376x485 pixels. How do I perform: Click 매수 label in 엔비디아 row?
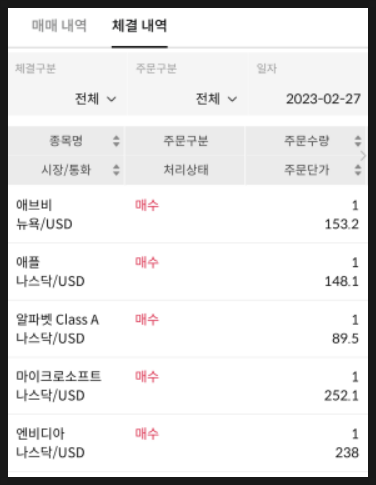pos(147,434)
